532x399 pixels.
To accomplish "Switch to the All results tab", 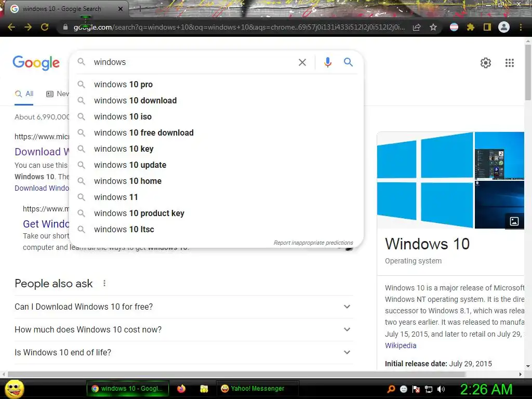I will coord(24,94).
